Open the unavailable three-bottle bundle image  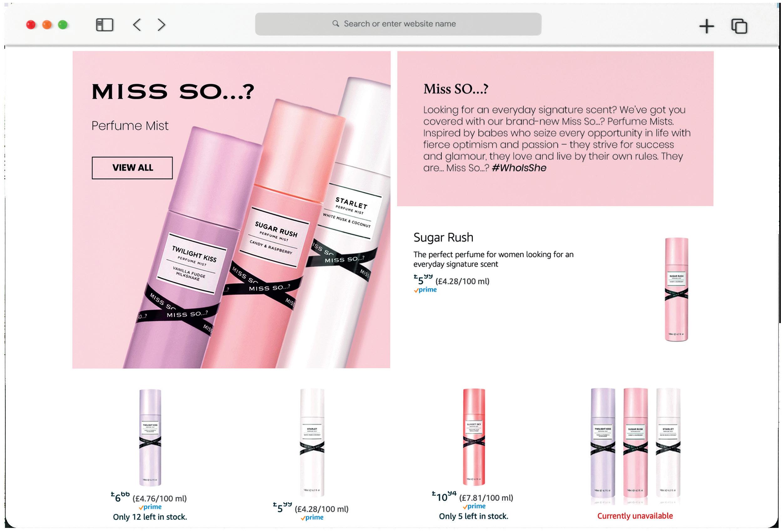[x=635, y=446]
